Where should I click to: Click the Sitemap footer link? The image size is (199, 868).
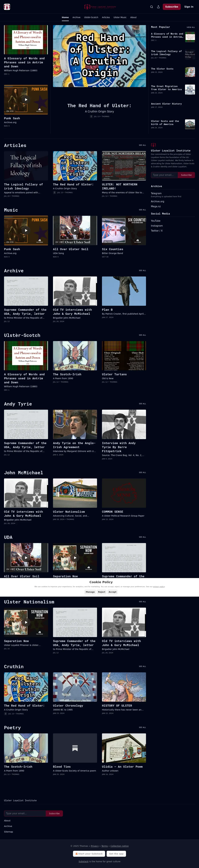(x=8, y=832)
